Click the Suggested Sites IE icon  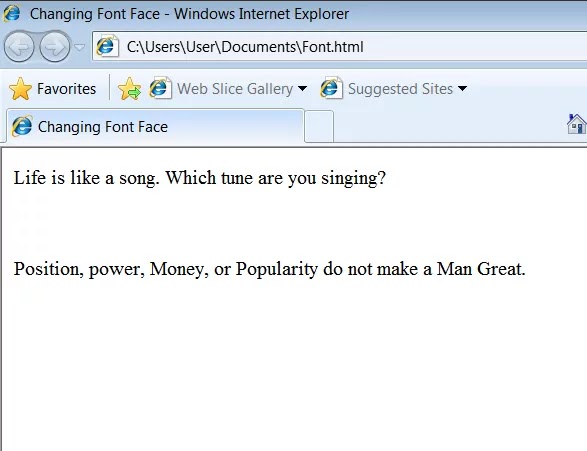tap(331, 88)
